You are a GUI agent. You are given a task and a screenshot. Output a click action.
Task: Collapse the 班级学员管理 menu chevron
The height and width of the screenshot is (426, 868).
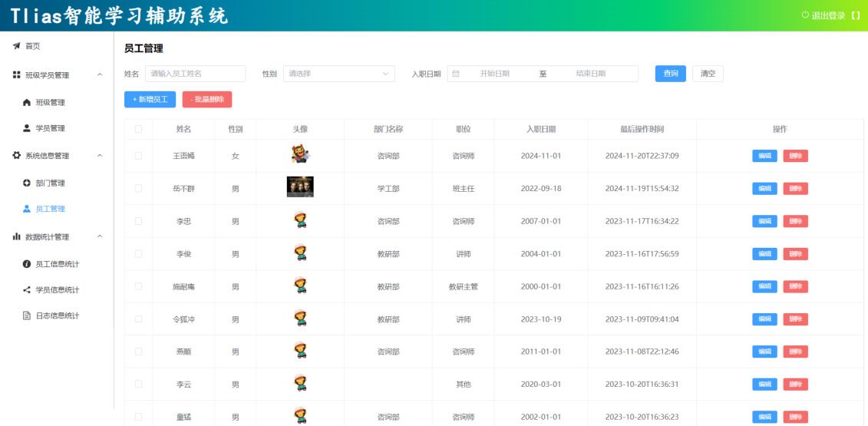(x=100, y=74)
